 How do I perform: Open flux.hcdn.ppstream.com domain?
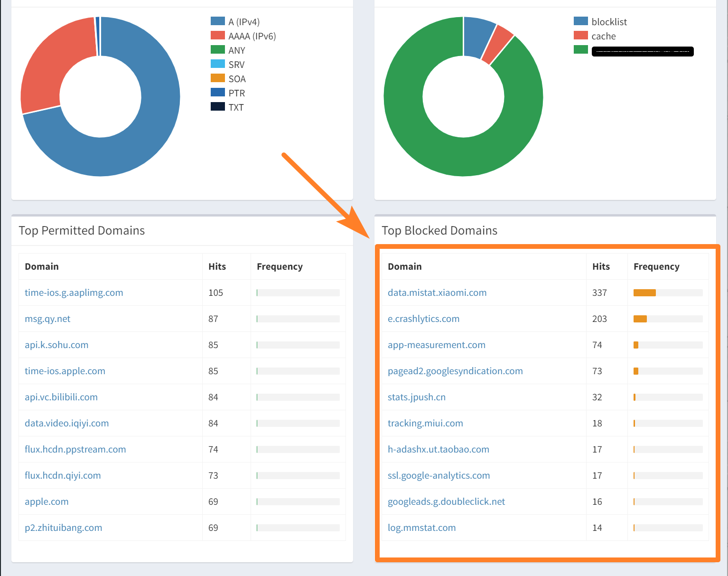pos(75,449)
